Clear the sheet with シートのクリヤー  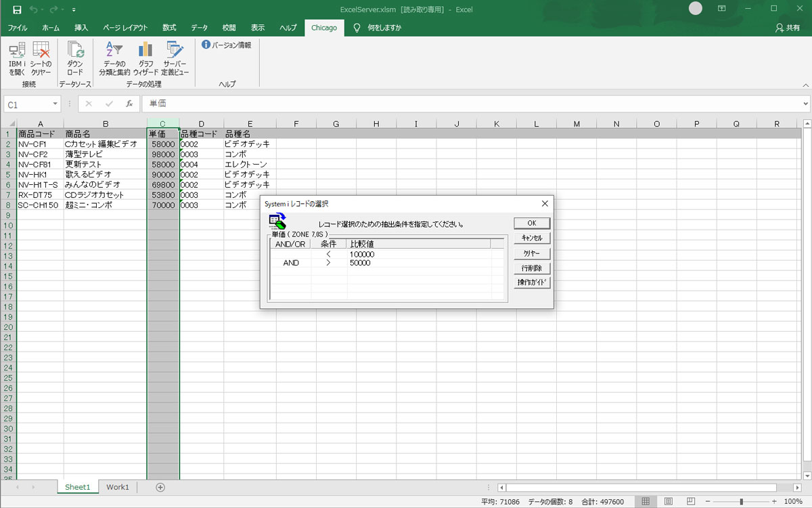[41, 58]
